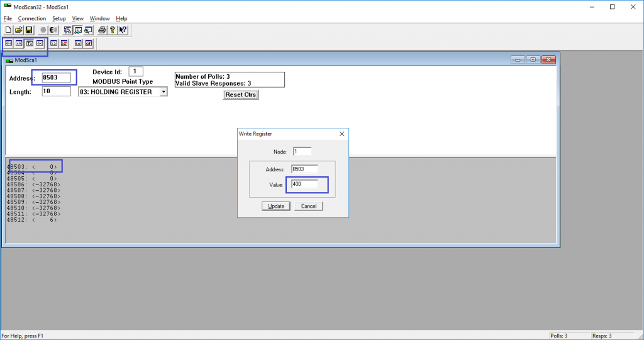Select double float display format
Image resolution: width=644 pixels, height=340 pixels.
coord(78,43)
